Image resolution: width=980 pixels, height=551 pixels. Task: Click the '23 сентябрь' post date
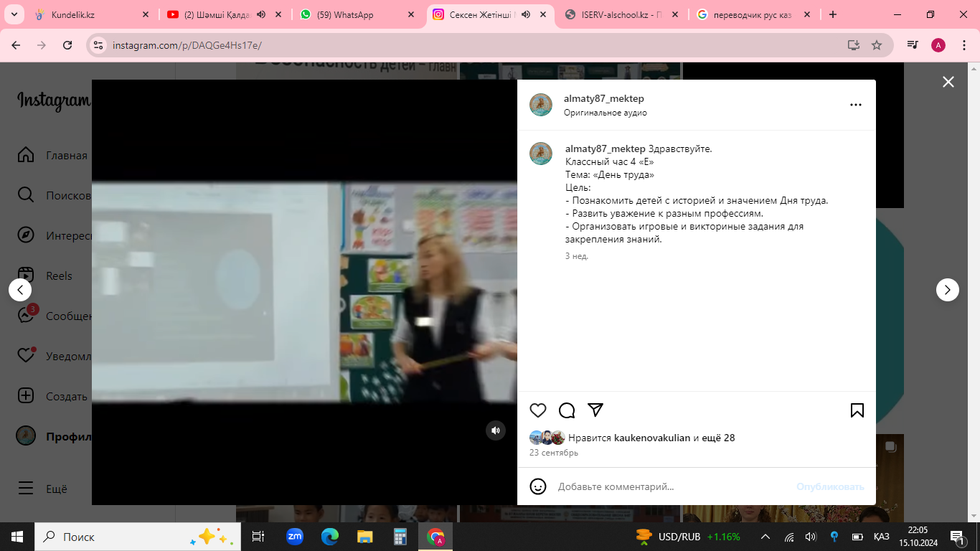(554, 453)
